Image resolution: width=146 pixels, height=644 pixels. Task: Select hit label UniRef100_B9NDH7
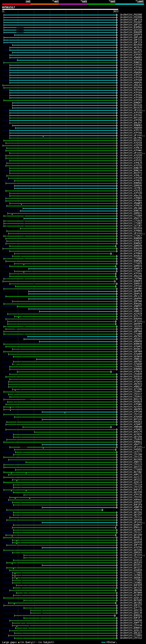(131, 103)
